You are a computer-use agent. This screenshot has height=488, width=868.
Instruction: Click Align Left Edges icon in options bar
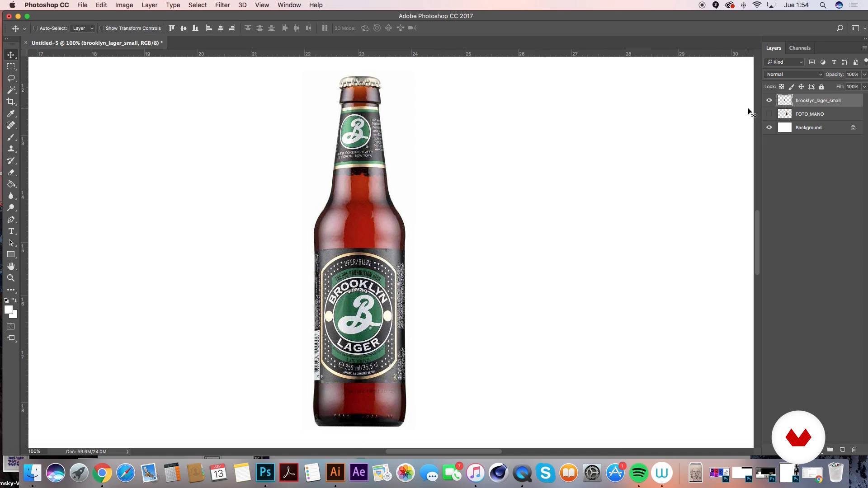pos(209,28)
